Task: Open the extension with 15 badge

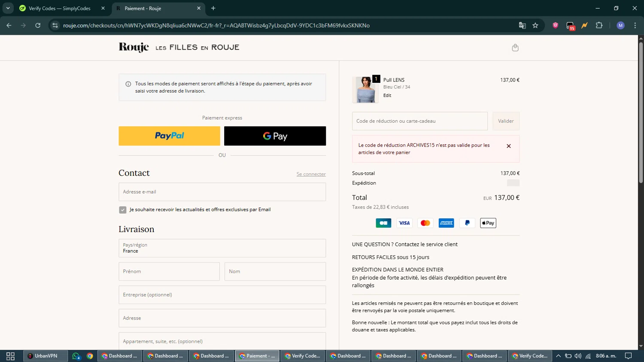Action: (x=570, y=26)
